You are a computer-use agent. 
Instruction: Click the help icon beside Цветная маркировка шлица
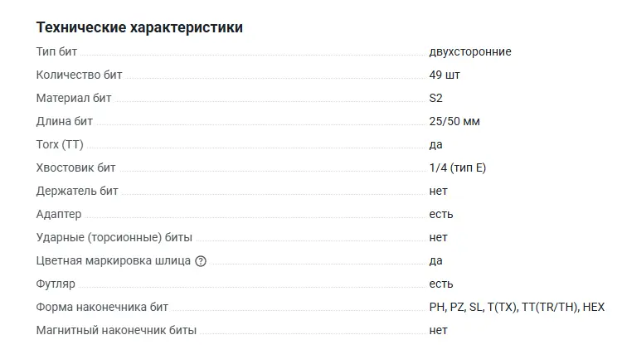tap(200, 261)
